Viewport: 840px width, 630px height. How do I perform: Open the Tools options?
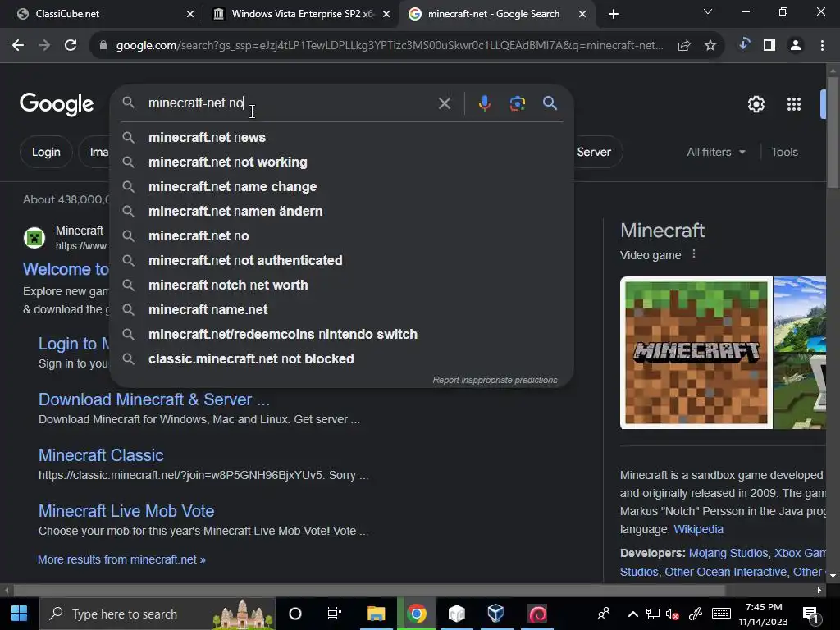(x=784, y=152)
